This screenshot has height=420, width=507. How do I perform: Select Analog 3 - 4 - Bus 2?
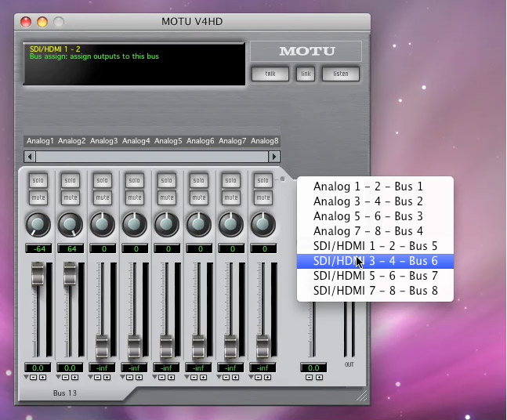pyautogui.click(x=375, y=201)
